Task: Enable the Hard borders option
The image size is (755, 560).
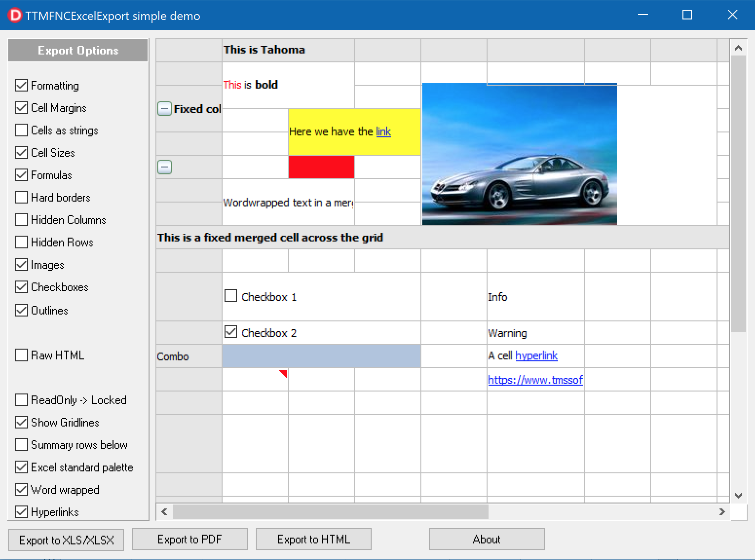Action: point(21,197)
